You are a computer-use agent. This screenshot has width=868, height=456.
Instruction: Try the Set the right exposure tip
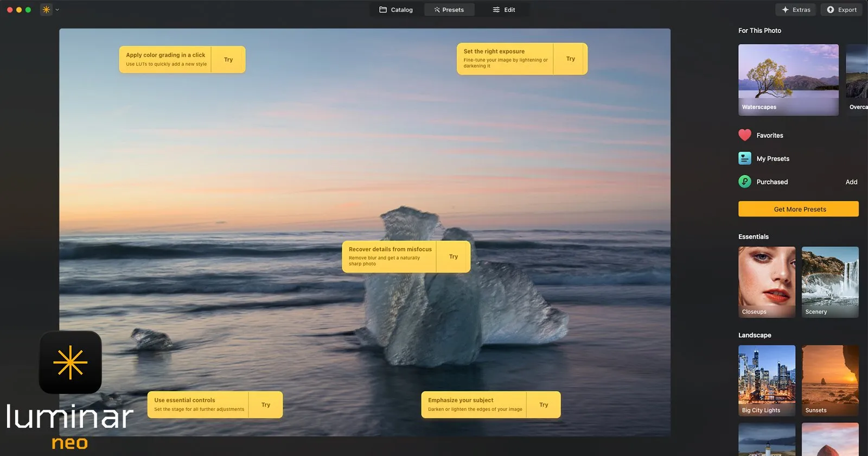[571, 59]
